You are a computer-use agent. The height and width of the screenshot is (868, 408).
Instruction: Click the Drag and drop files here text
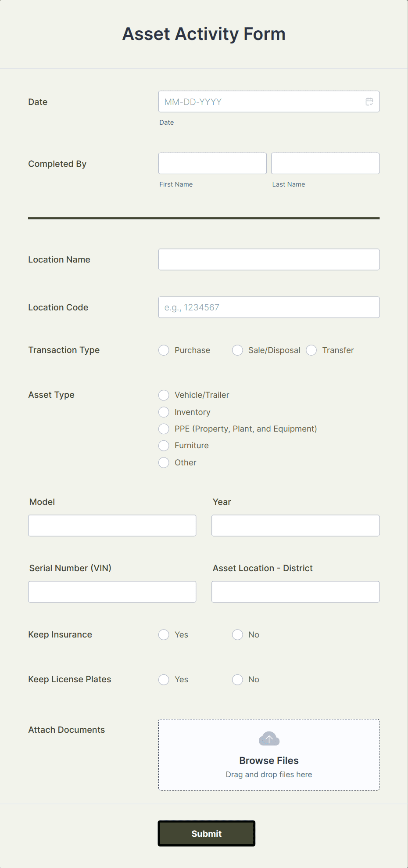click(269, 774)
